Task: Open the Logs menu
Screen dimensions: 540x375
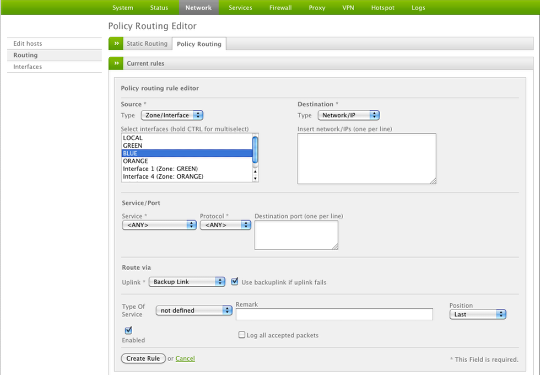Action: click(x=418, y=8)
